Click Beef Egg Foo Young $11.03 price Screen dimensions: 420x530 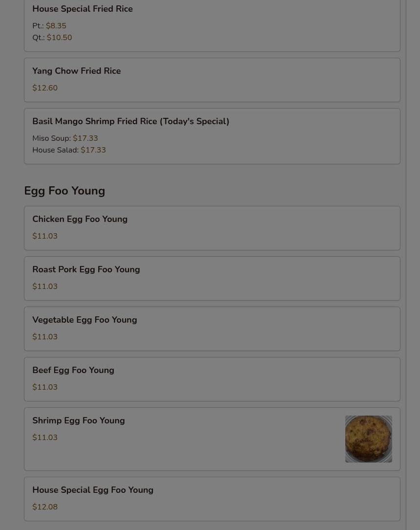tap(45, 387)
